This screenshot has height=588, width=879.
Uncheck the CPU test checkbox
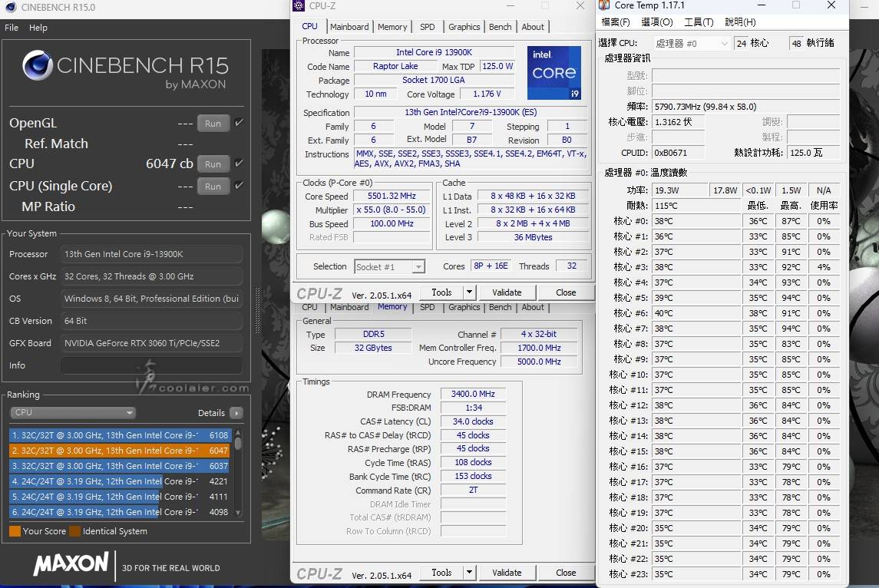click(239, 164)
